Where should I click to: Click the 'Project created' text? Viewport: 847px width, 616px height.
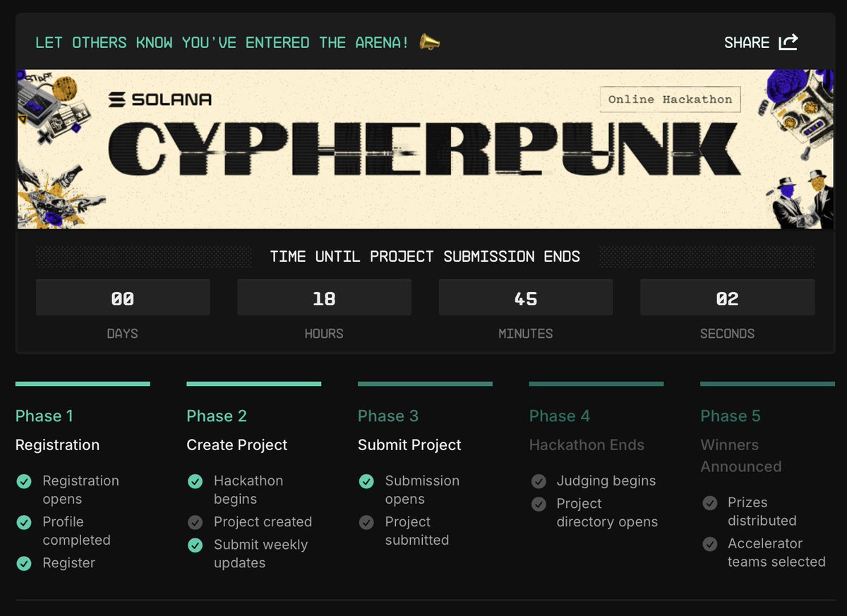[x=263, y=522]
